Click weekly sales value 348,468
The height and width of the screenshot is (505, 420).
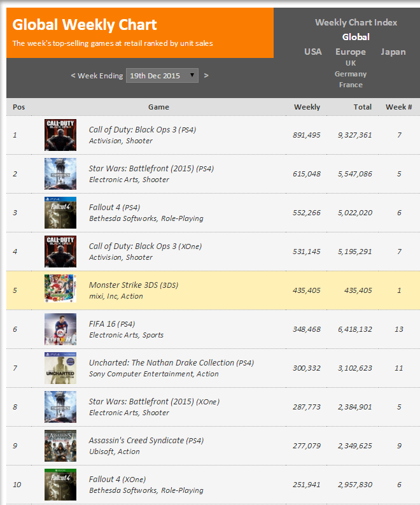[x=306, y=329]
